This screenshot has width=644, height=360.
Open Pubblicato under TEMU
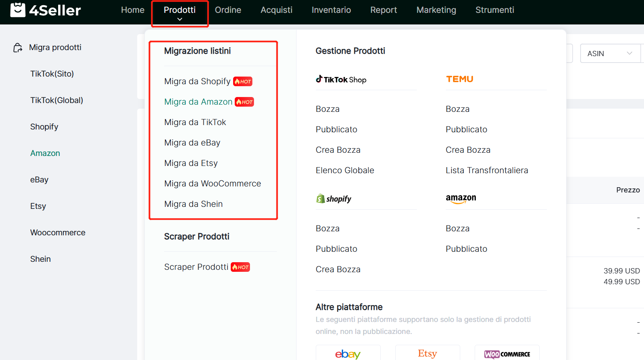click(466, 129)
